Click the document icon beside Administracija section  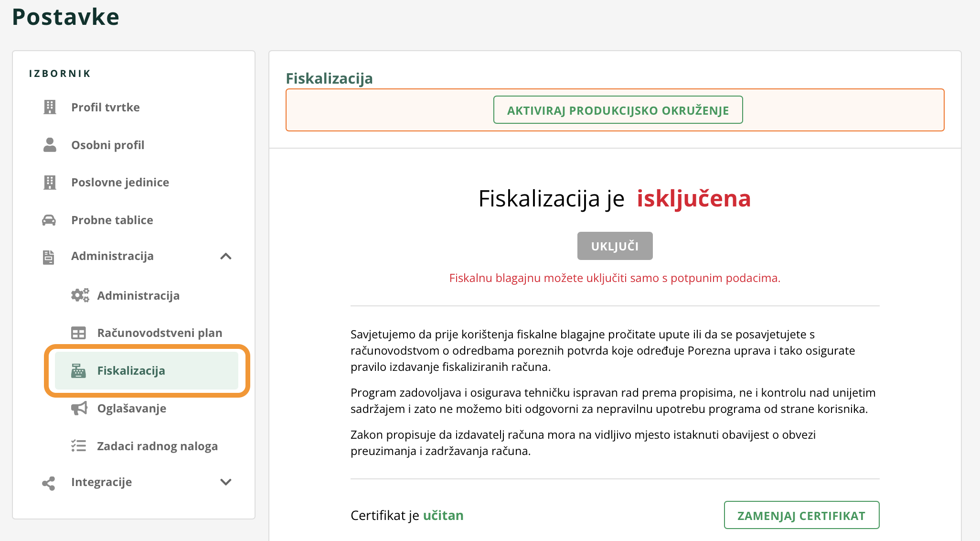click(49, 257)
